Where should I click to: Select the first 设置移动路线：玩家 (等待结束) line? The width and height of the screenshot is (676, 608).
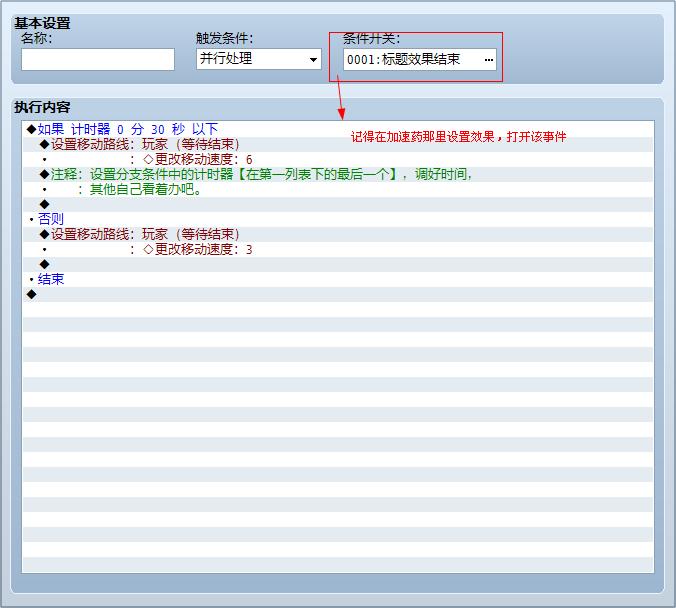(x=338, y=144)
